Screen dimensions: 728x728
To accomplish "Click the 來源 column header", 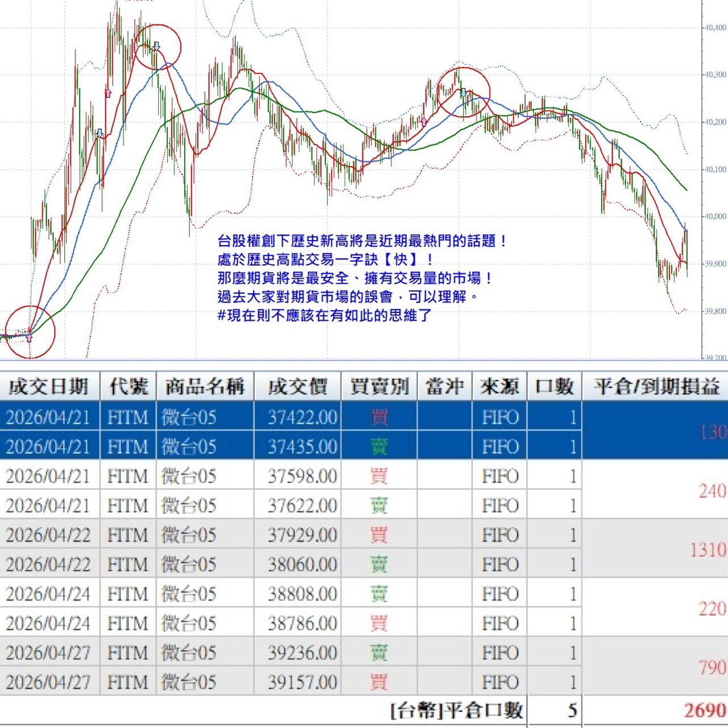I will 499,387.
